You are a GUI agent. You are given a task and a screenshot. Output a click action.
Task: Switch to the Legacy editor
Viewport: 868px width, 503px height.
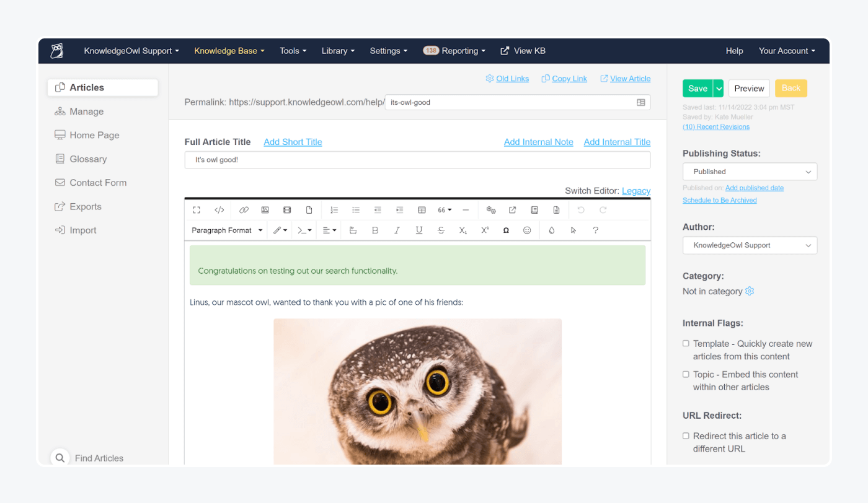point(636,191)
